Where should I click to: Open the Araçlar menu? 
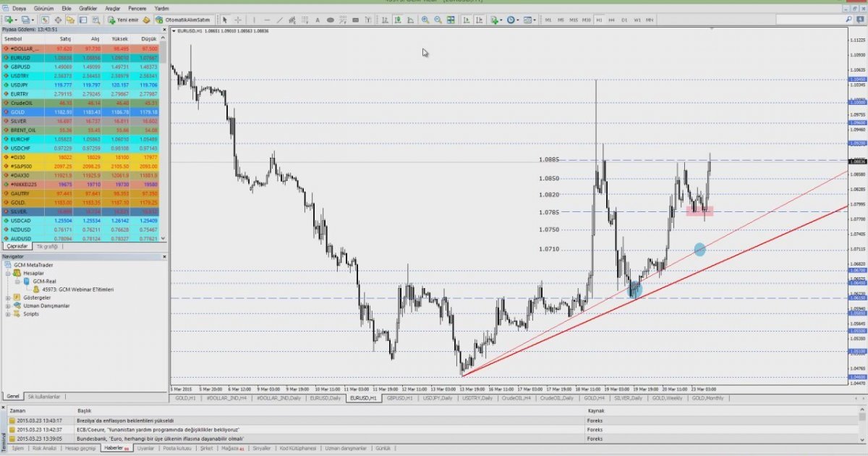click(113, 8)
